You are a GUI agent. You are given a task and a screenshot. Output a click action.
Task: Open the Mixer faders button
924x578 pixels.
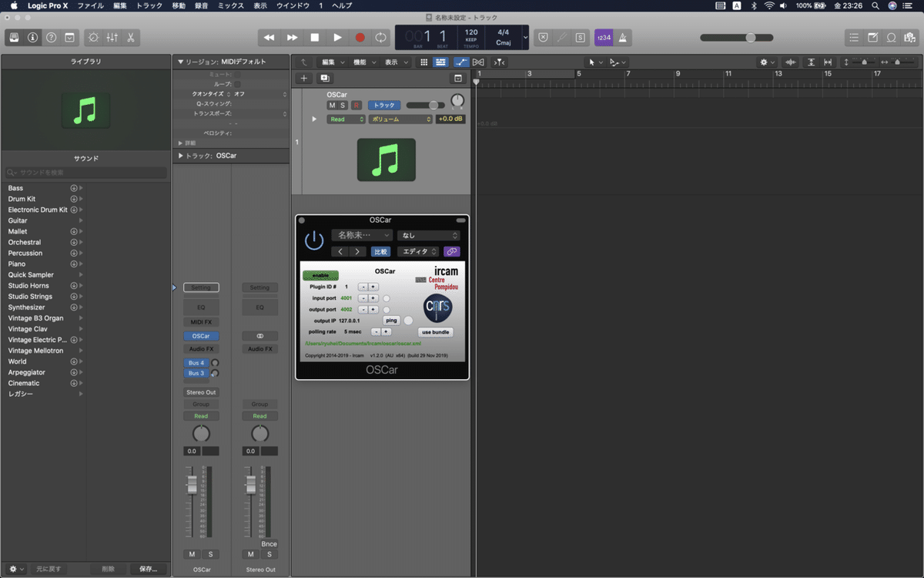point(112,37)
